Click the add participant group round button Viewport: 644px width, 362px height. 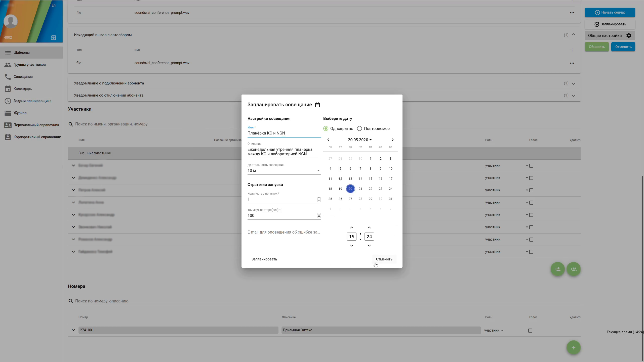click(573, 269)
